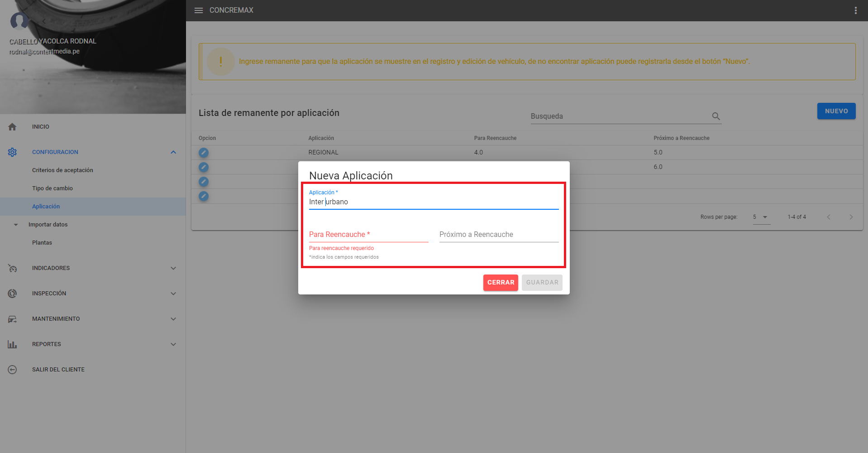Expand the Importar datos tree arrow

click(16, 225)
